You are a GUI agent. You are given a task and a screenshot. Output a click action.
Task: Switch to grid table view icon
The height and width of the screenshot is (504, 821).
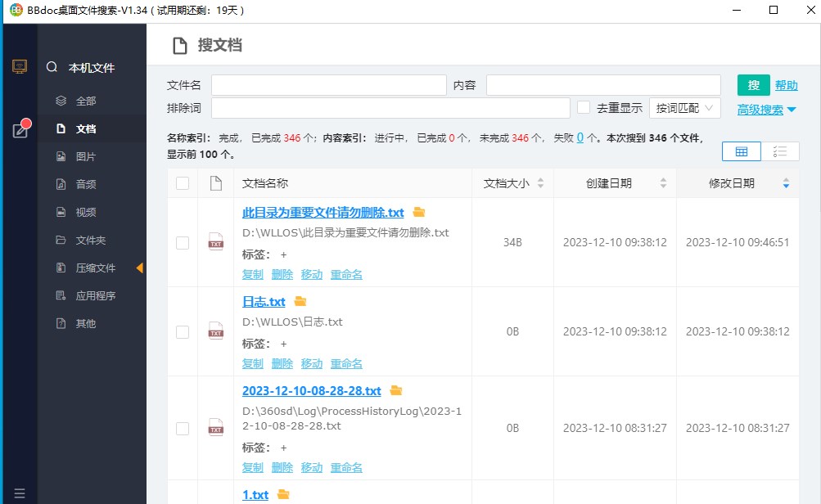coord(742,151)
